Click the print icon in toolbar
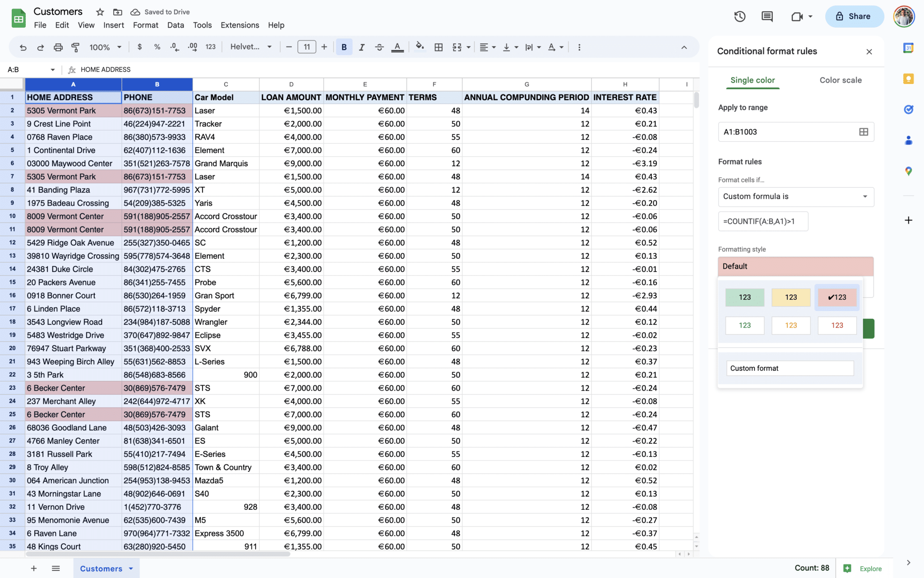Image resolution: width=924 pixels, height=578 pixels. (58, 47)
